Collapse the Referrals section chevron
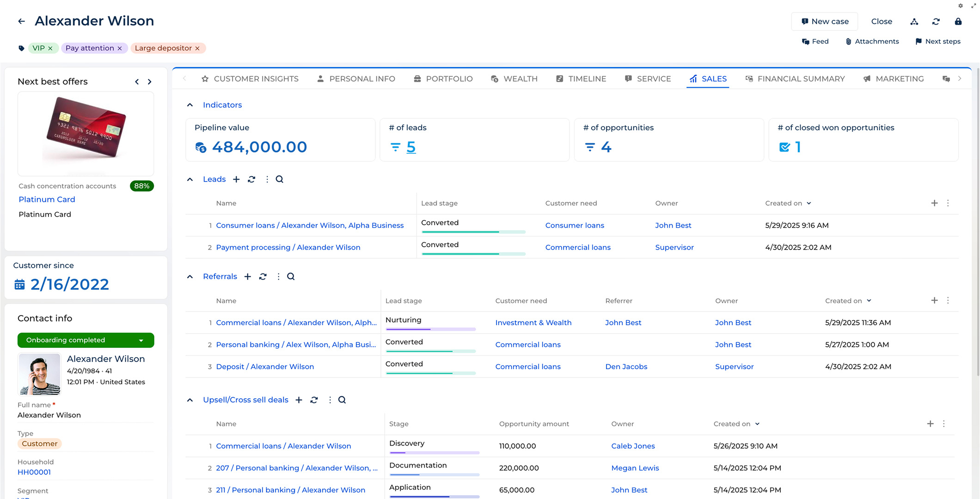This screenshot has height=499, width=980. click(190, 276)
